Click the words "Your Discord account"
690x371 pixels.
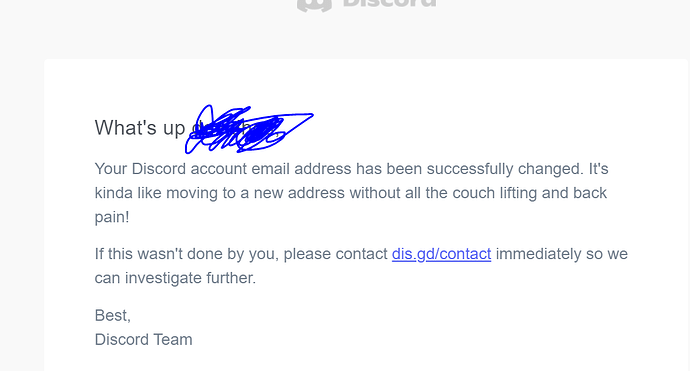click(171, 169)
